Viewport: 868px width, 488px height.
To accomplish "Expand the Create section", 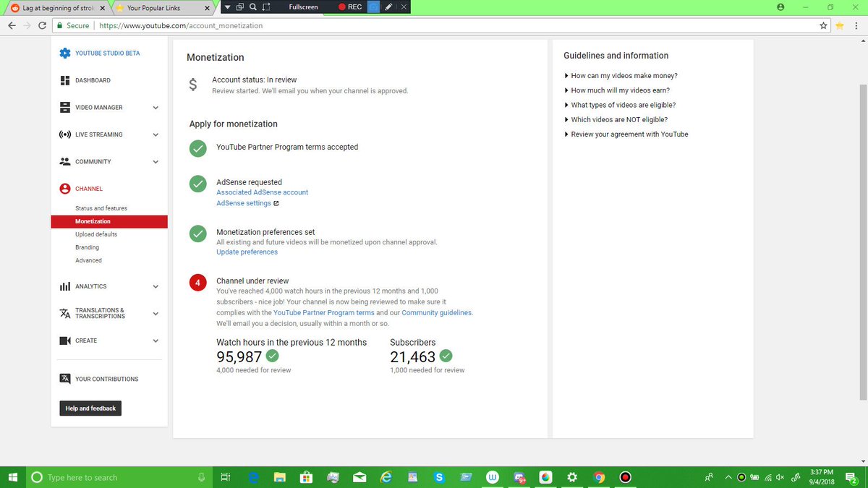I will click(x=156, y=341).
